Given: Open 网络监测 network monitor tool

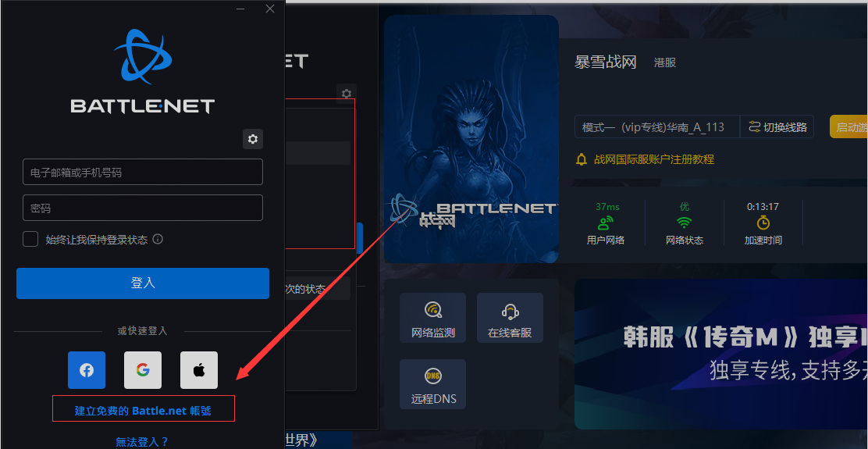Looking at the screenshot, I should tap(433, 318).
